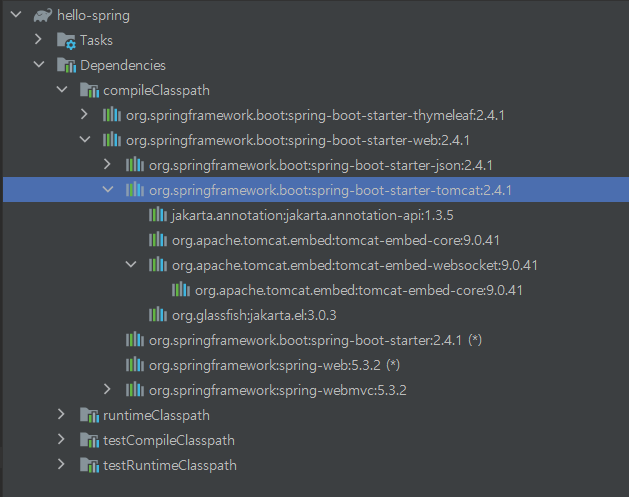629x497 pixels.
Task: Collapse the compileClasspath node
Action: (x=62, y=89)
